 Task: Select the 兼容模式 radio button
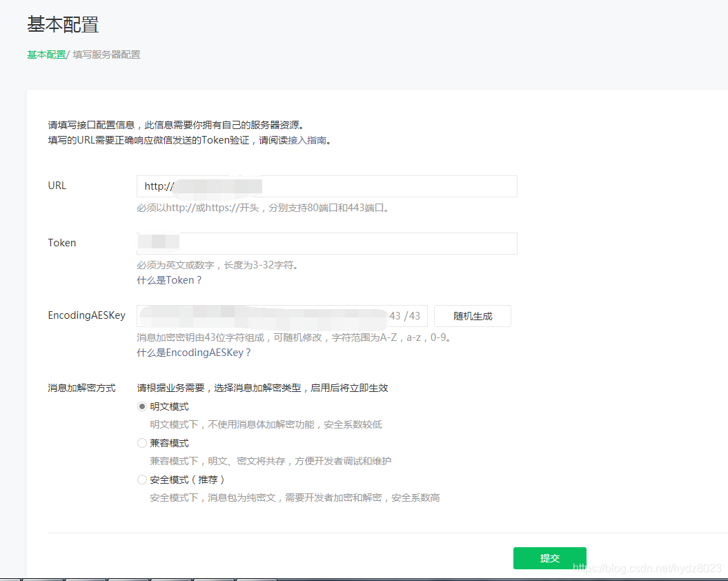142,443
